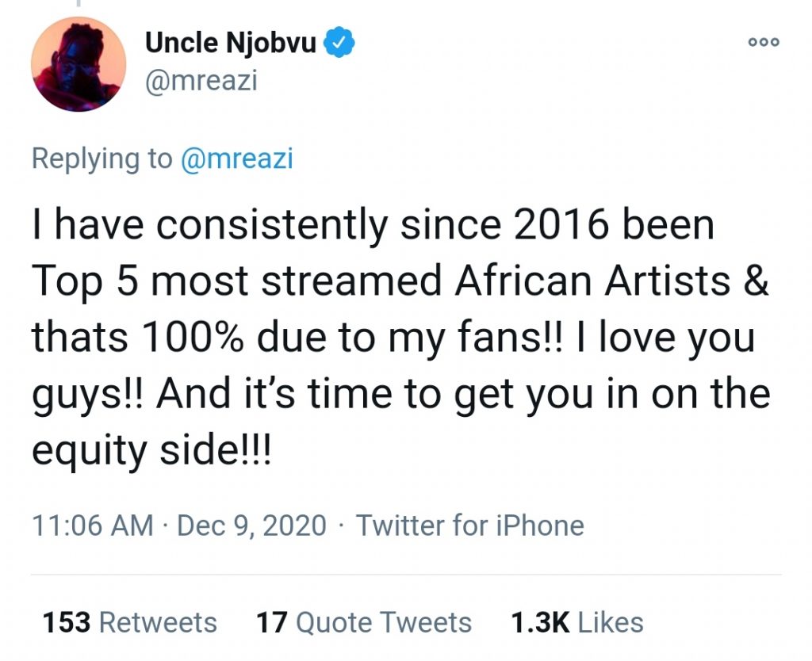The image size is (812, 661).
Task: Click the @mreazi handle below the name
Action: click(201, 81)
